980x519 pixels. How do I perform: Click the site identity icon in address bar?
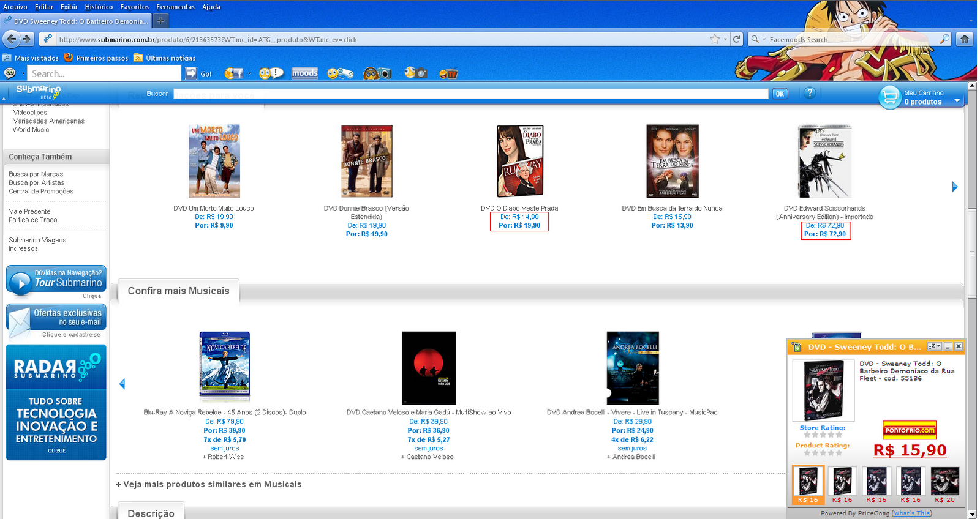coord(48,39)
